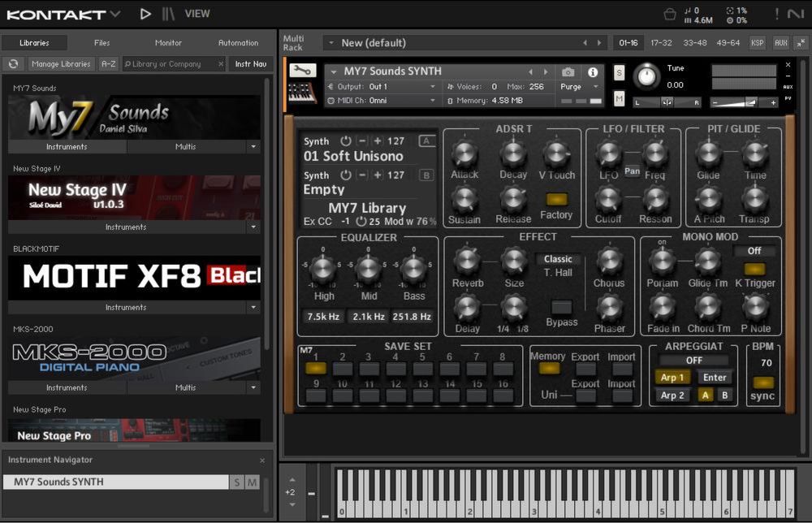Switch to the Files tab
Screen dimensions: 812x523
tap(101, 43)
